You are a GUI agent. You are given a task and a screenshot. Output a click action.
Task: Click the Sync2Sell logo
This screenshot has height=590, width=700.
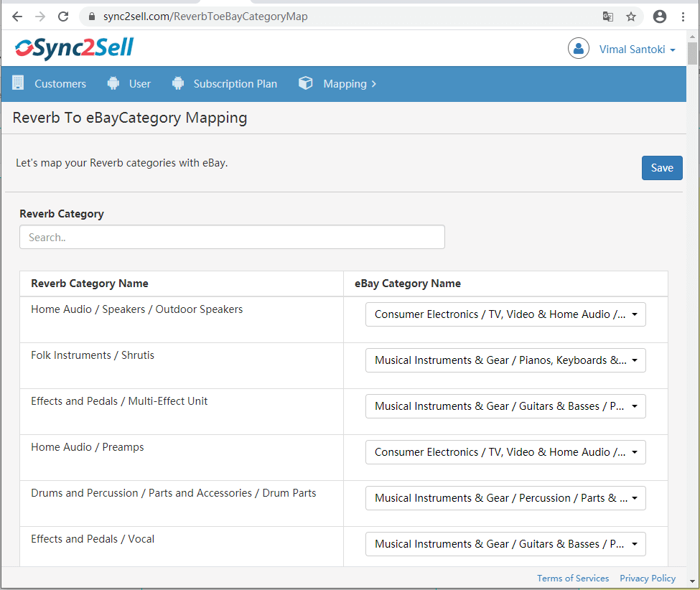click(x=74, y=48)
